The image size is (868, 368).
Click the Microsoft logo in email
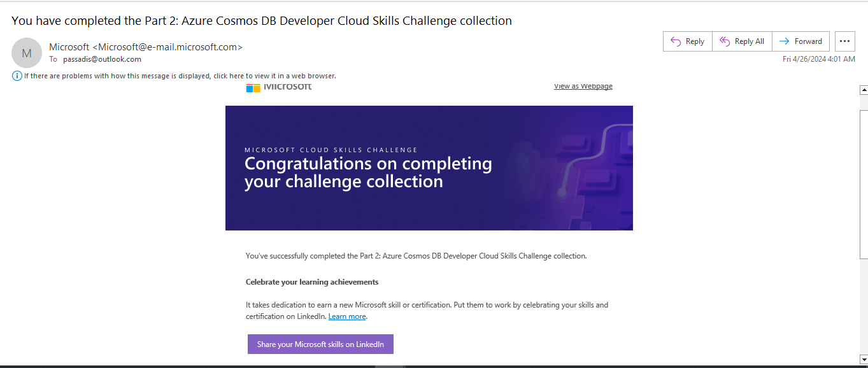pos(279,87)
